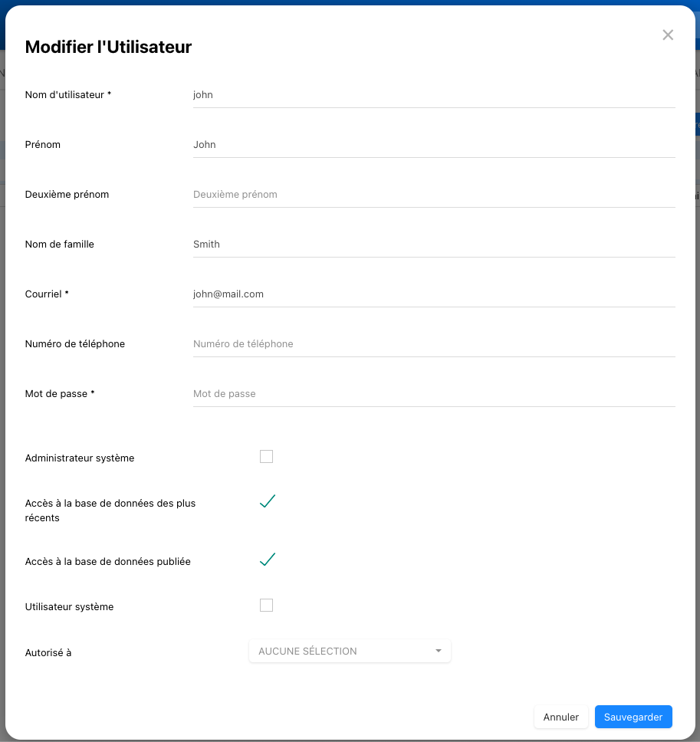Focus the Nom d'utilisateur field
Image resolution: width=700 pixels, height=742 pixels.
434,95
